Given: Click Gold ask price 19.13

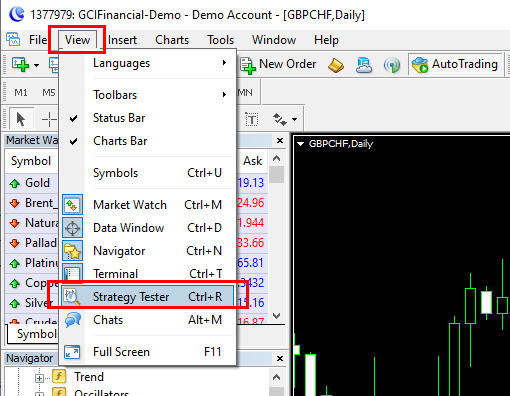Looking at the screenshot, I should (251, 183).
